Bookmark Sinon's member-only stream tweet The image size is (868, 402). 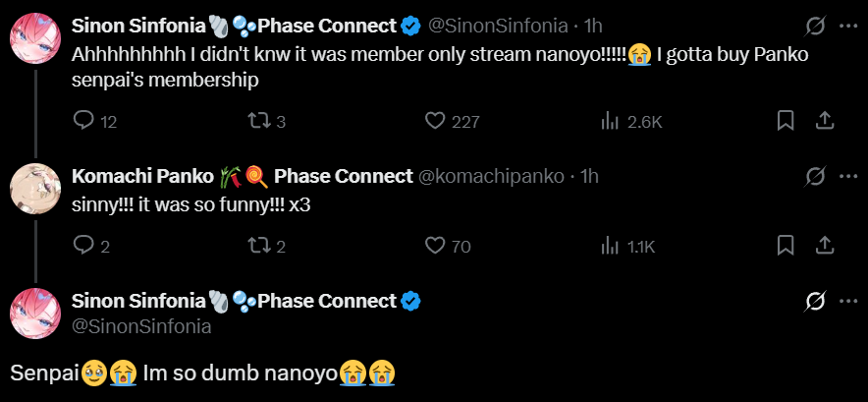tap(786, 121)
